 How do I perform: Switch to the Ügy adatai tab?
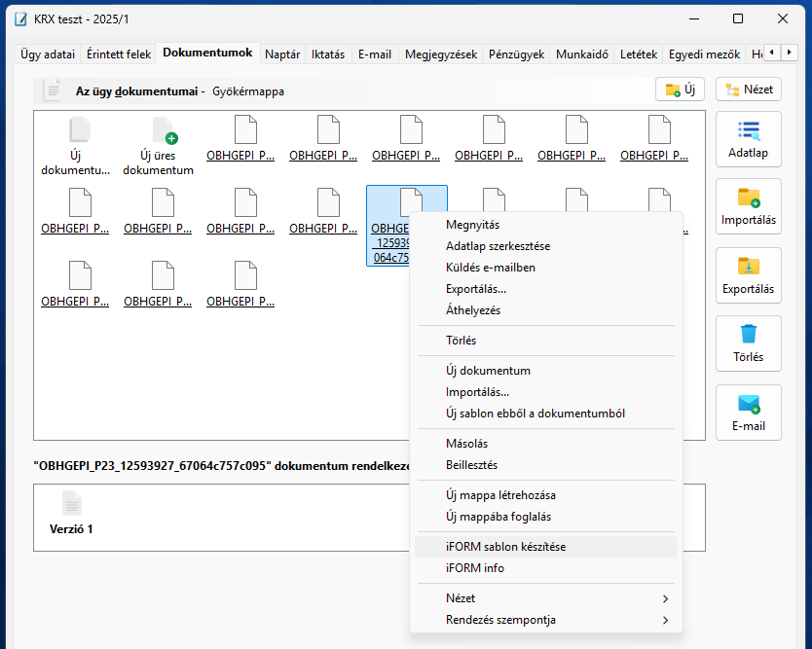pos(48,54)
